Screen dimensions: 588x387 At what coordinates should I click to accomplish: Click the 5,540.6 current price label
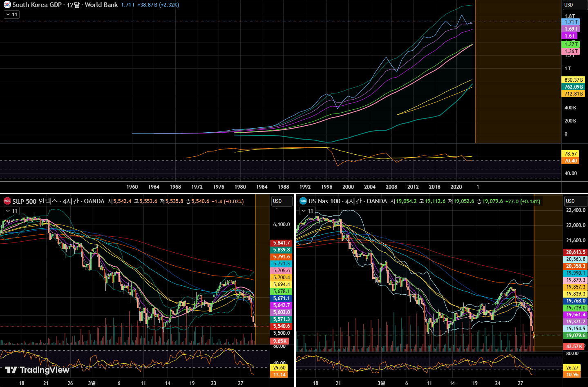click(281, 326)
